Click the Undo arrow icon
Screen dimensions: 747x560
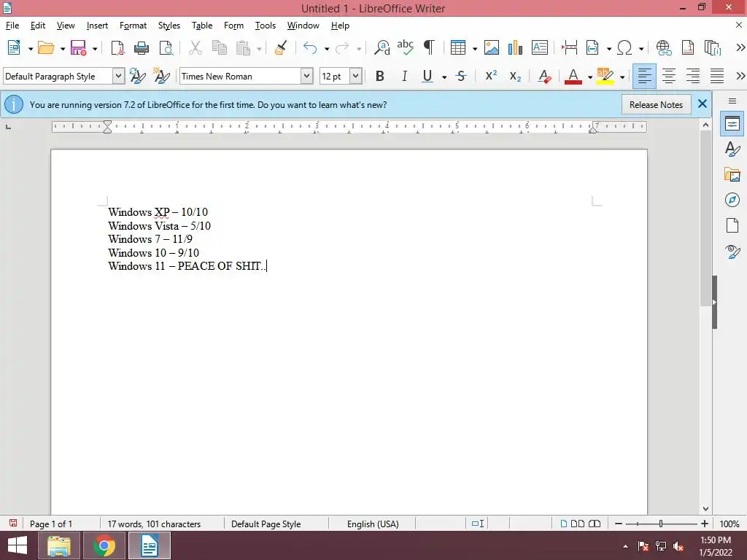(310, 48)
